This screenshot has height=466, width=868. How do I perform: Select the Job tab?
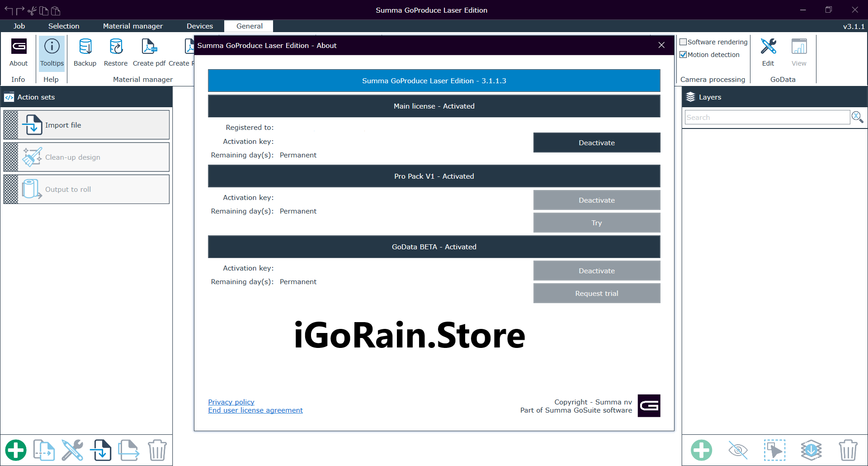19,26
